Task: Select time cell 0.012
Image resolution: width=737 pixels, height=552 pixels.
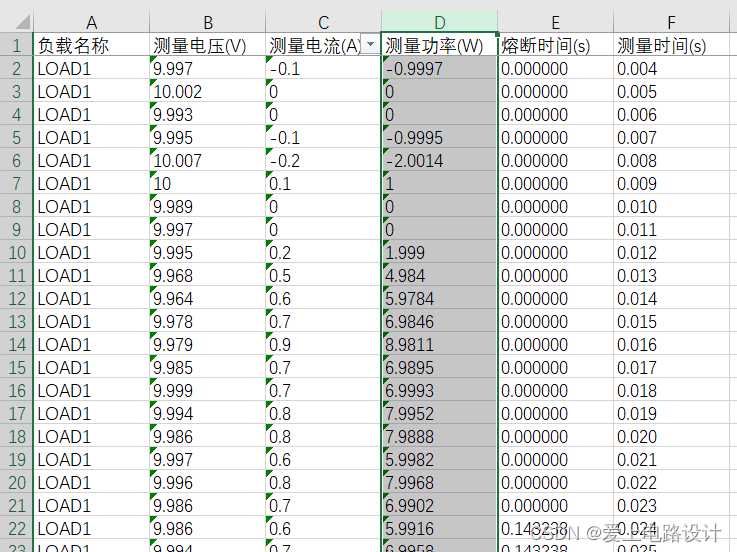Action: click(672, 252)
